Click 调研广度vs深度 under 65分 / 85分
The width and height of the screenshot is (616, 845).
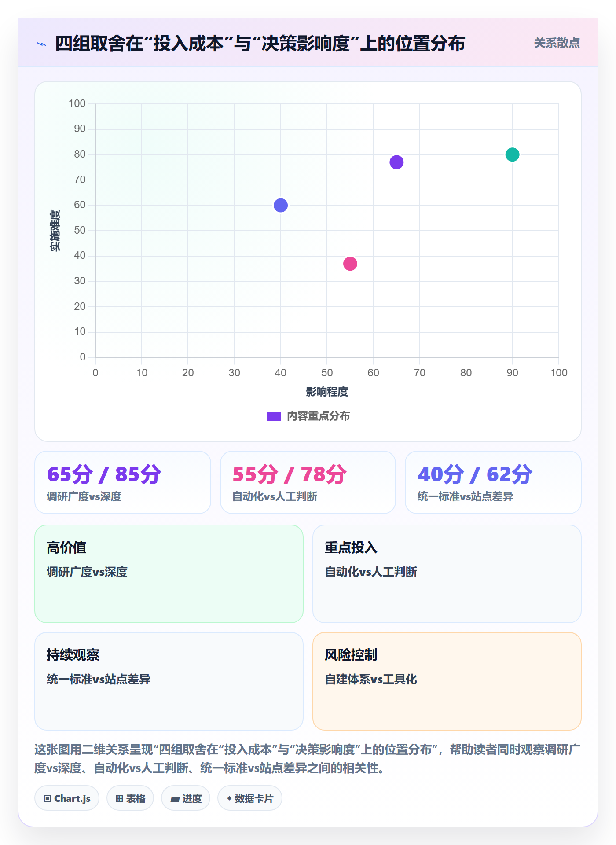[x=84, y=497]
